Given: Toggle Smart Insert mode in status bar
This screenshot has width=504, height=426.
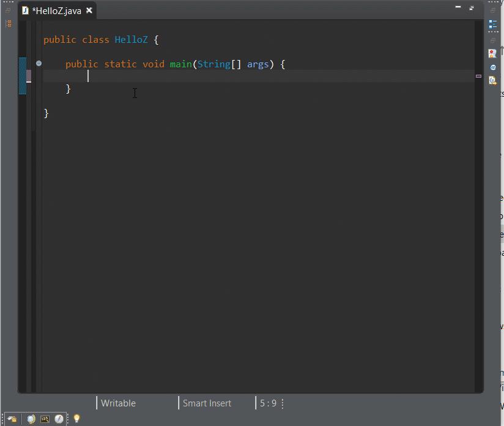Looking at the screenshot, I should 207,403.
